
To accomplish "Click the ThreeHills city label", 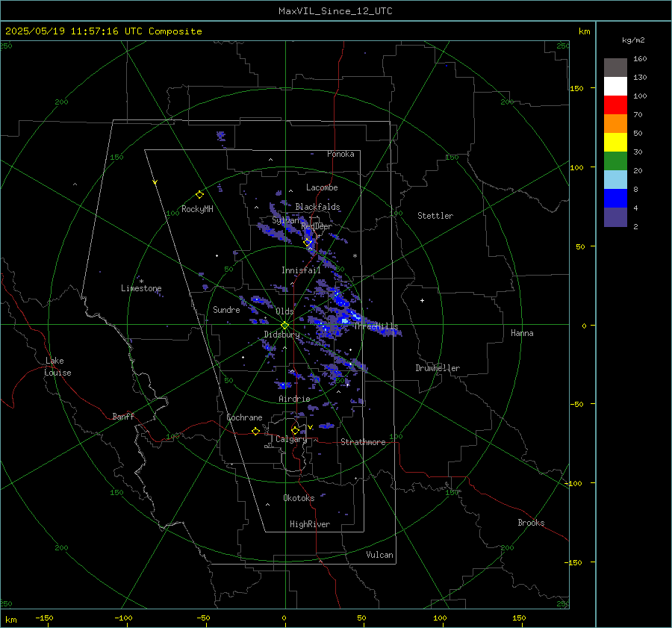I will [376, 326].
